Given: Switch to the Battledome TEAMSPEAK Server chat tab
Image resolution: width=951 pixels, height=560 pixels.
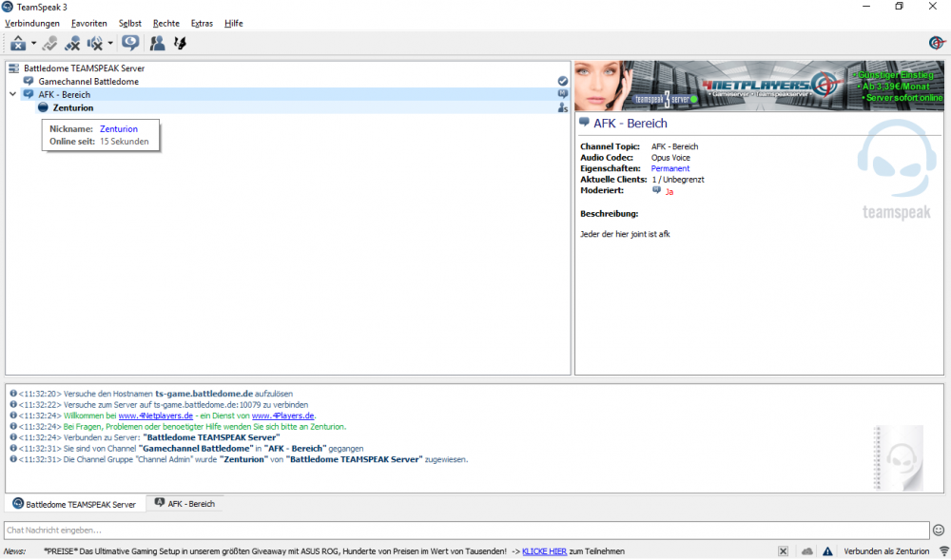Looking at the screenshot, I should pos(74,504).
